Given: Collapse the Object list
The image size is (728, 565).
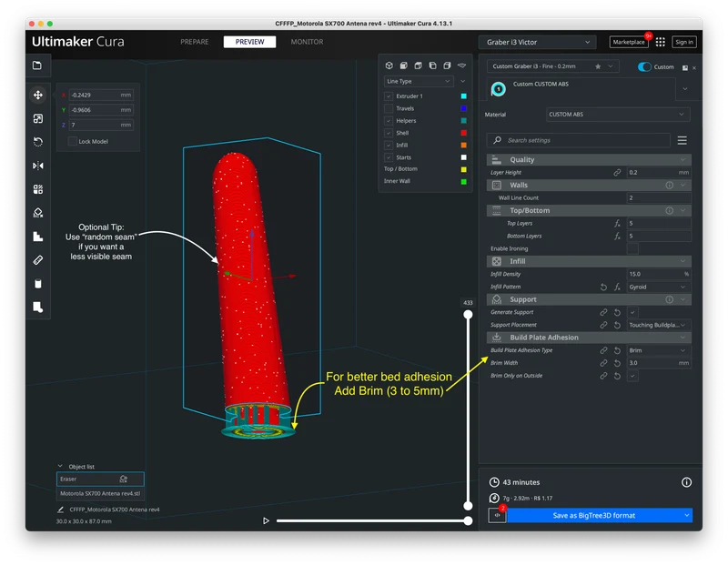Looking at the screenshot, I should (60, 466).
